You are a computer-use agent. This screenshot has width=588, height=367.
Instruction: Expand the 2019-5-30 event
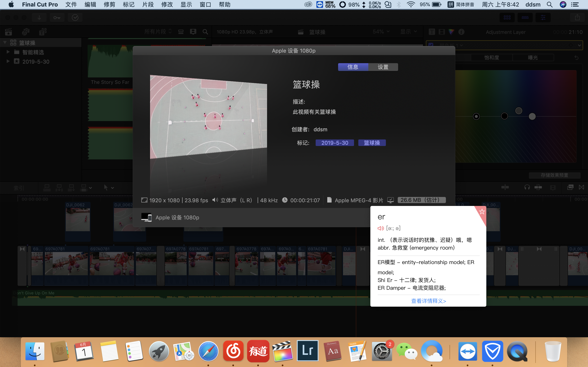click(8, 61)
